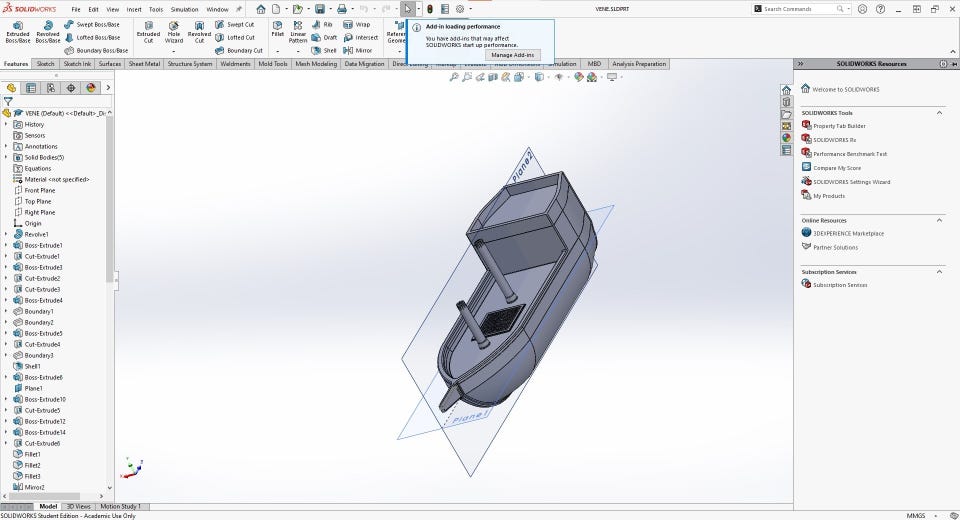Select Top Plane in the feature tree
Viewport: 960px width, 520px height.
tap(37, 201)
